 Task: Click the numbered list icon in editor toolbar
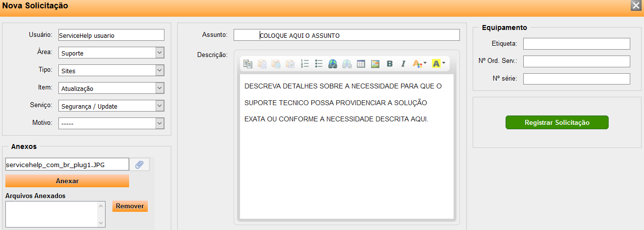304,63
